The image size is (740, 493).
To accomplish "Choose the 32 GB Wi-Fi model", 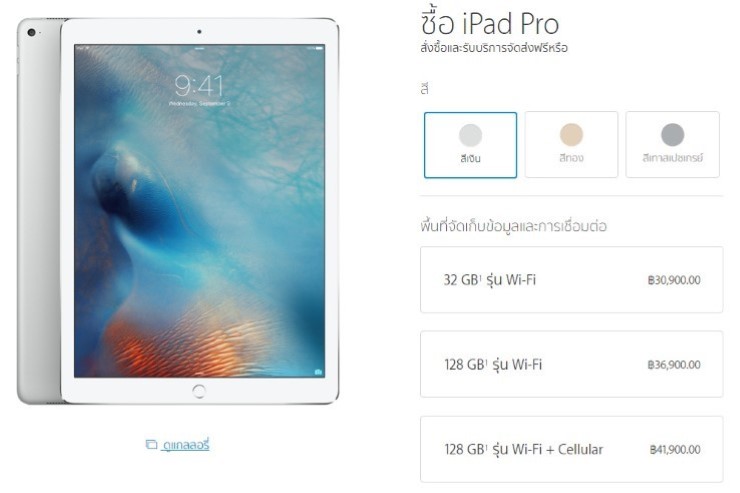I will (x=571, y=279).
